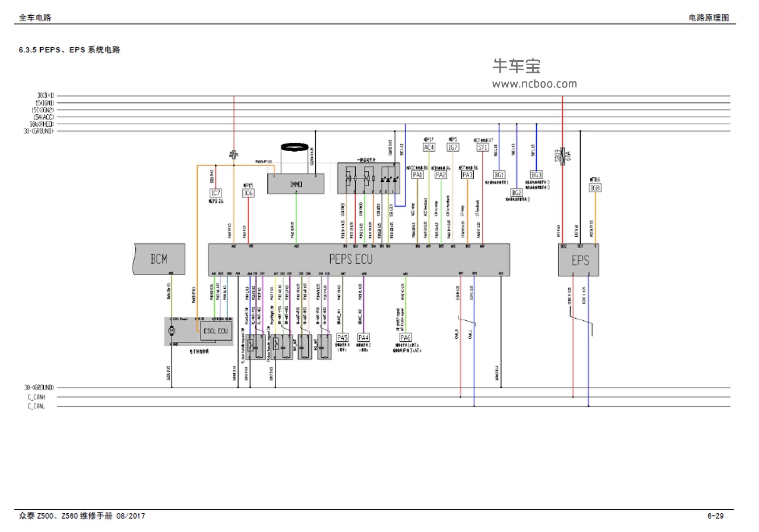Select the IC7 connector box
The width and height of the screenshot is (759, 532).
(x=216, y=193)
